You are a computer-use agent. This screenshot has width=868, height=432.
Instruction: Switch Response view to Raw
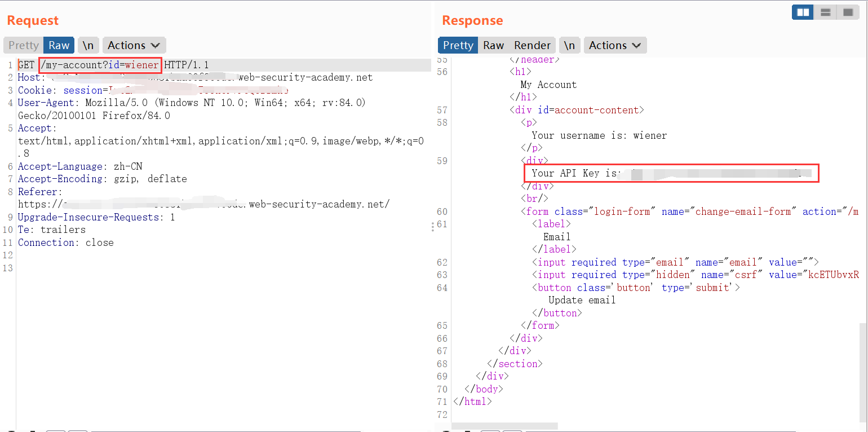click(493, 46)
